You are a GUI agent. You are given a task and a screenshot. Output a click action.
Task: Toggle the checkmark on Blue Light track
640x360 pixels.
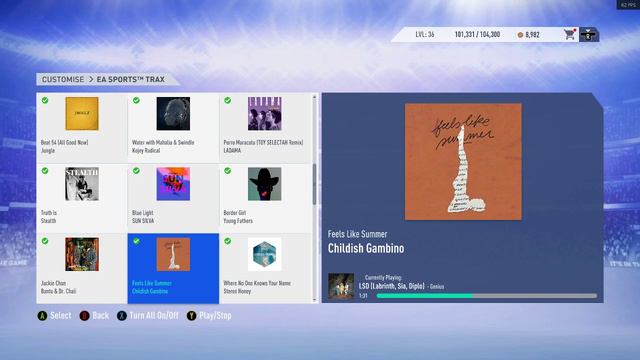click(x=136, y=171)
